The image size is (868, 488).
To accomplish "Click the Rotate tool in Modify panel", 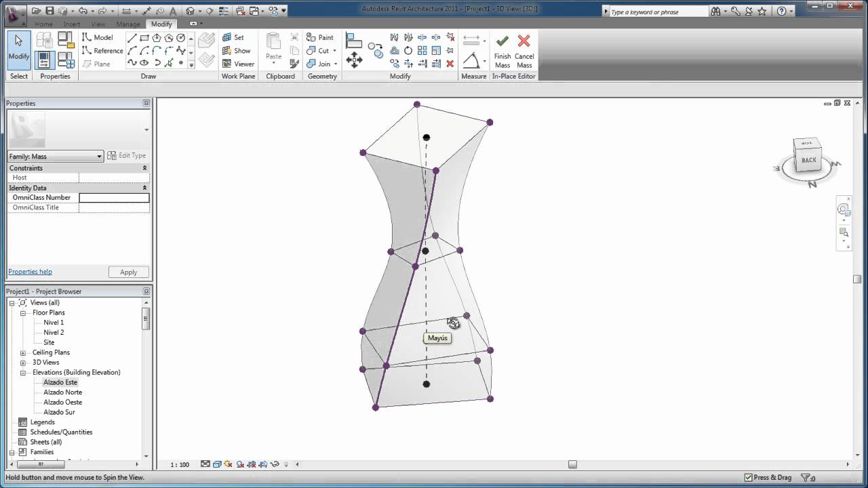I will coord(408,50).
